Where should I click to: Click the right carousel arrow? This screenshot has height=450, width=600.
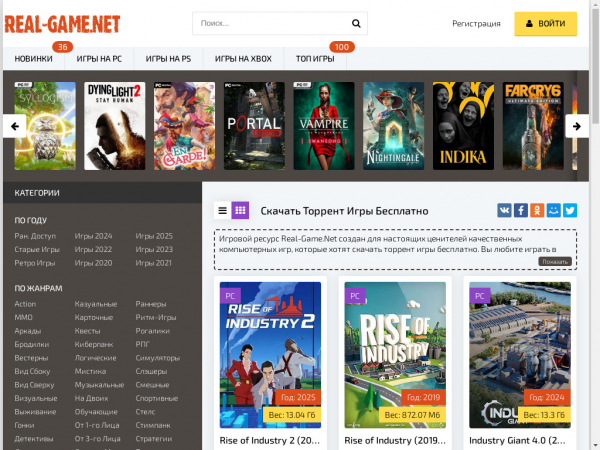[577, 126]
